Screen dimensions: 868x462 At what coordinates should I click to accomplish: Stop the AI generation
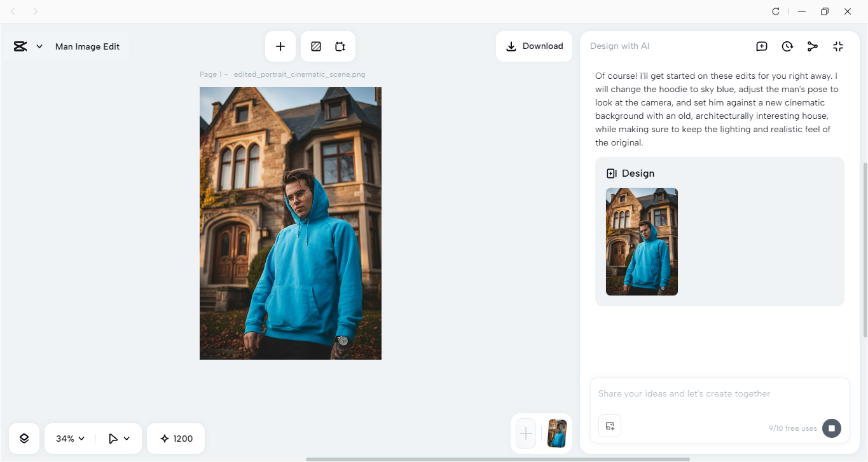point(831,428)
